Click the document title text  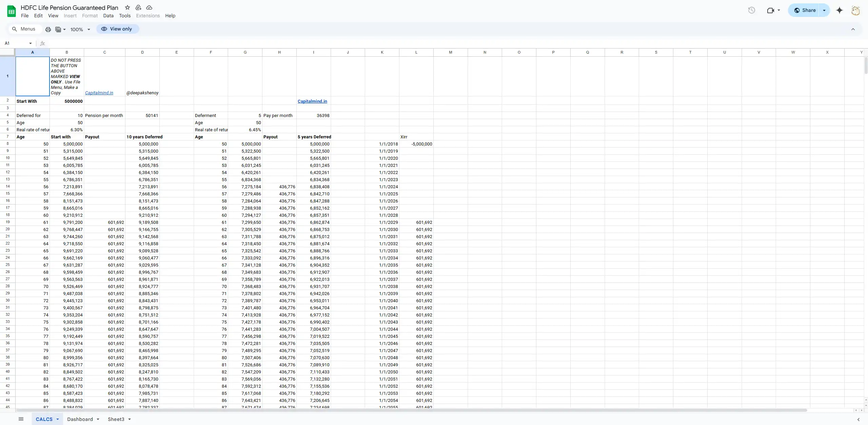(70, 7)
